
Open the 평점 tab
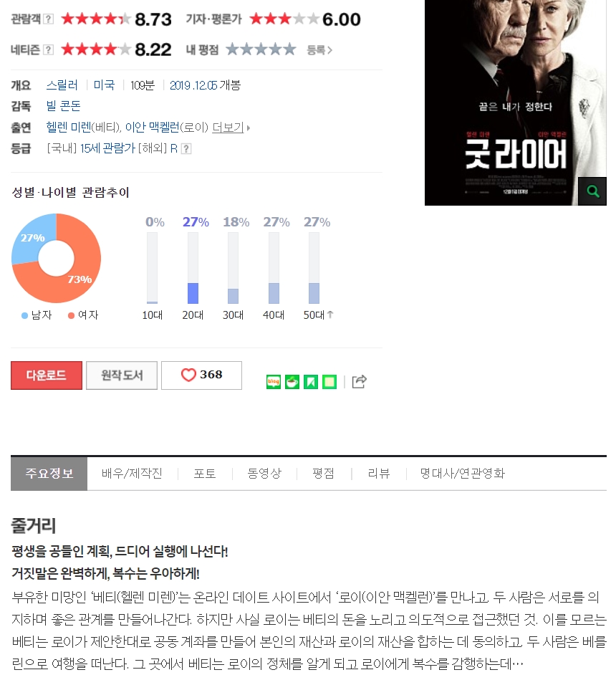(x=323, y=474)
